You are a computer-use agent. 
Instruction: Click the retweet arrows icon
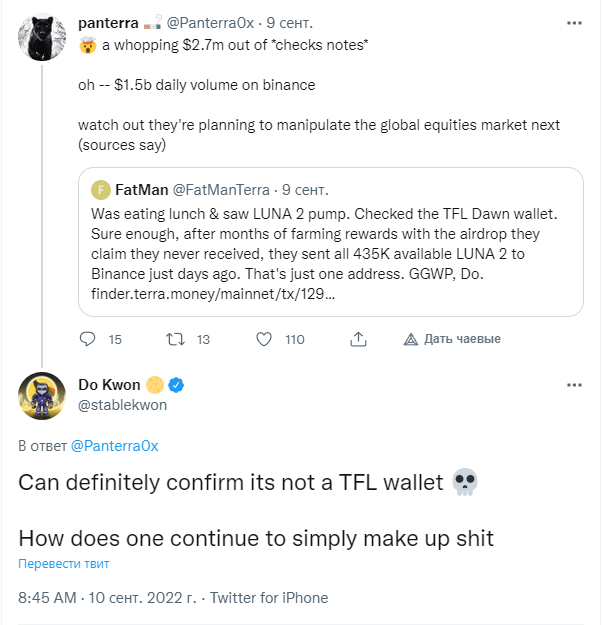pos(175,339)
